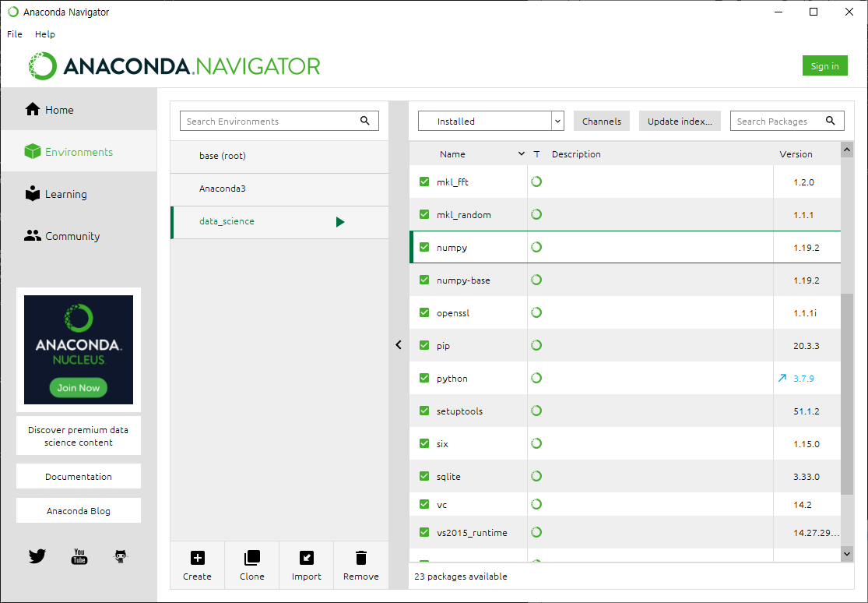Click the Community people icon
Image resolution: width=868 pixels, height=603 pixels.
click(33, 235)
